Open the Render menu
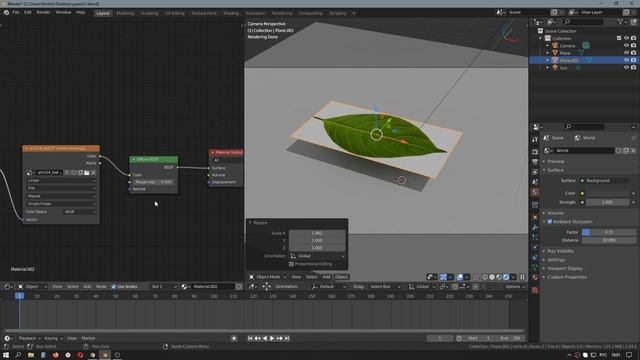Image resolution: width=640 pixels, height=360 pixels. pos(43,13)
